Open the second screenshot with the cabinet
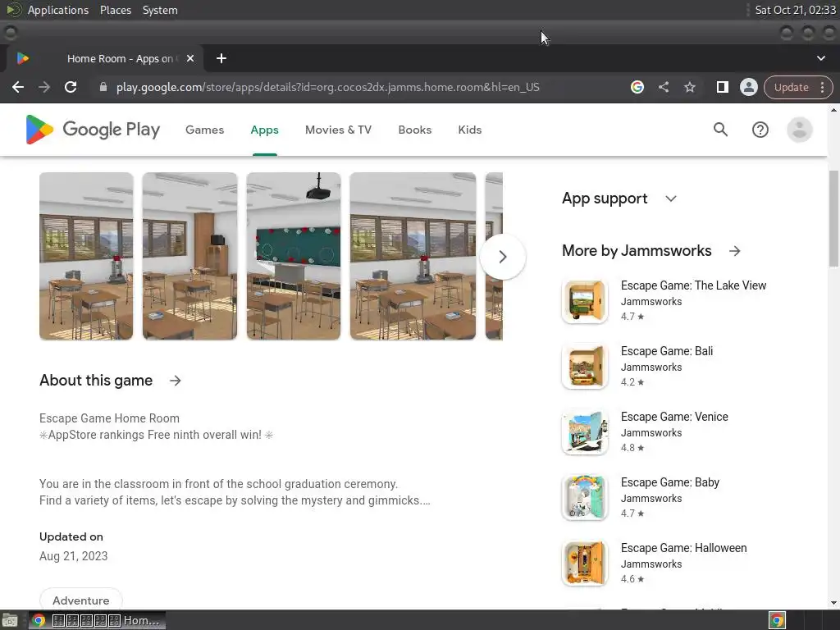The height and width of the screenshot is (630, 840). pyautogui.click(x=189, y=256)
